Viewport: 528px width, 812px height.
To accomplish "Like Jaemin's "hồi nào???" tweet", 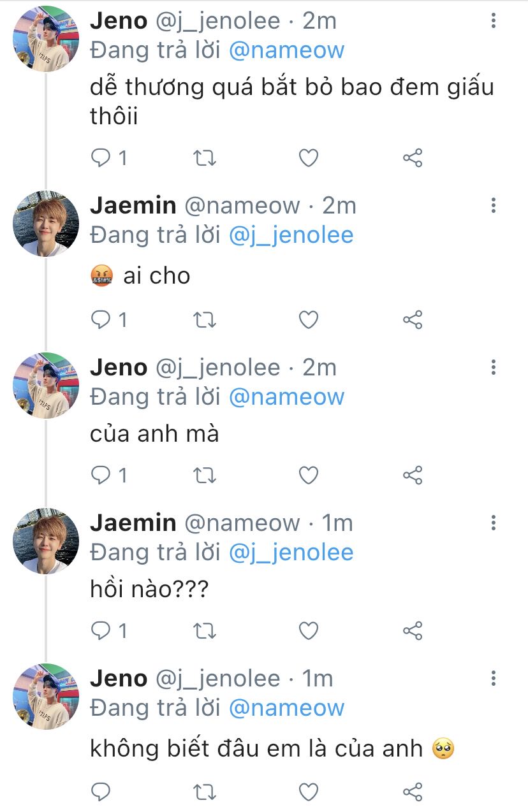I will tap(309, 630).
